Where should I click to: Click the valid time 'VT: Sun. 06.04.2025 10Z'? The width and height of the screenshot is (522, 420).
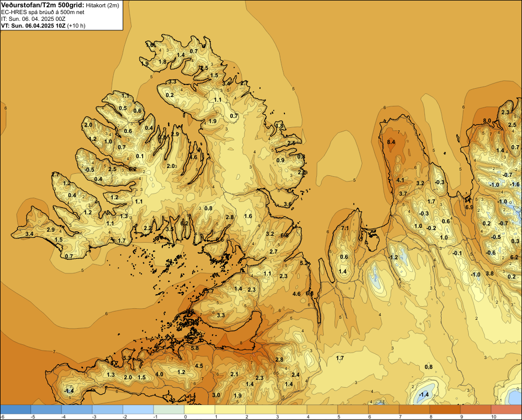33,26
